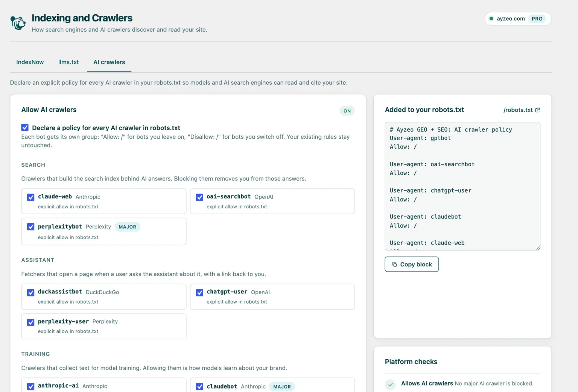Click the 'No major AI crawler is blocked.' text
Image resolution: width=578 pixels, height=392 pixels.
click(494, 384)
